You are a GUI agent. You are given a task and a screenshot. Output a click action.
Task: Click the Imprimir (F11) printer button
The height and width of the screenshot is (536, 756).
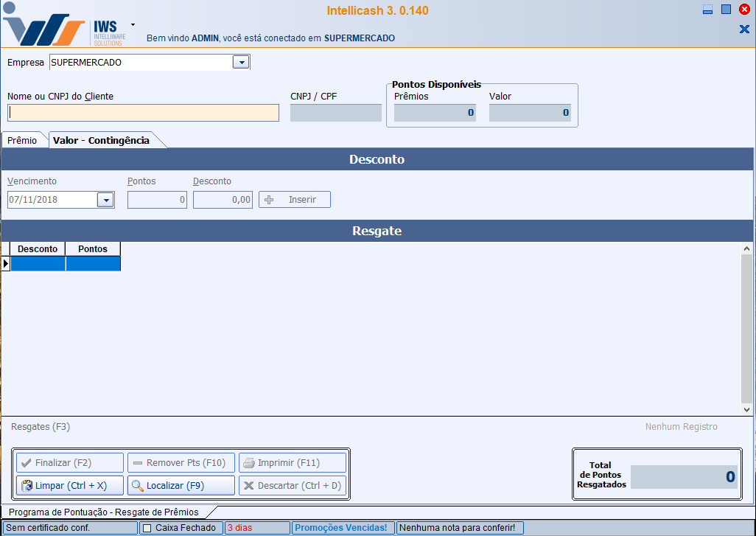click(292, 463)
